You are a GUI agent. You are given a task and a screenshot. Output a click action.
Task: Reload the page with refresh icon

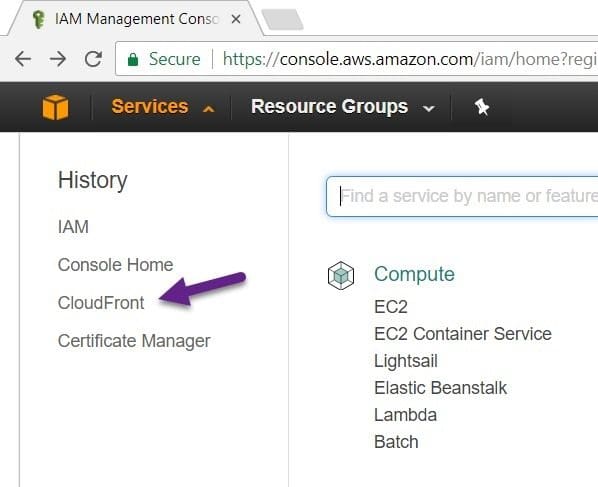[x=93, y=59]
